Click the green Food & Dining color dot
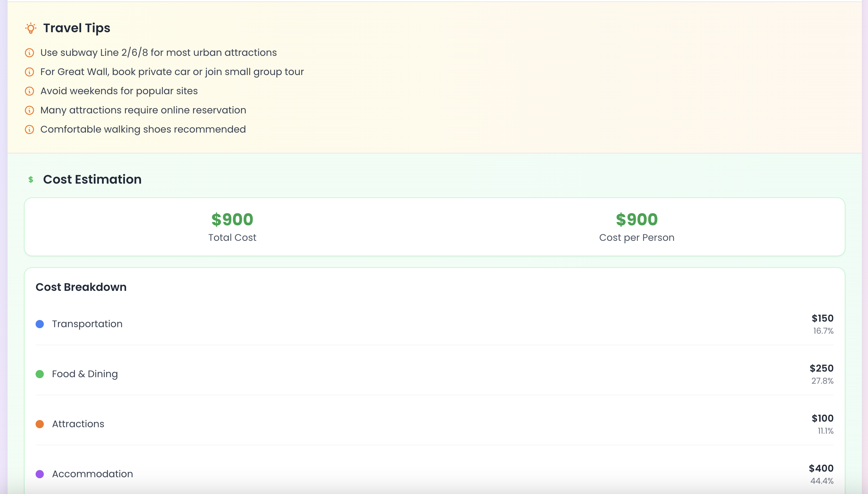The width and height of the screenshot is (868, 494). [40, 374]
